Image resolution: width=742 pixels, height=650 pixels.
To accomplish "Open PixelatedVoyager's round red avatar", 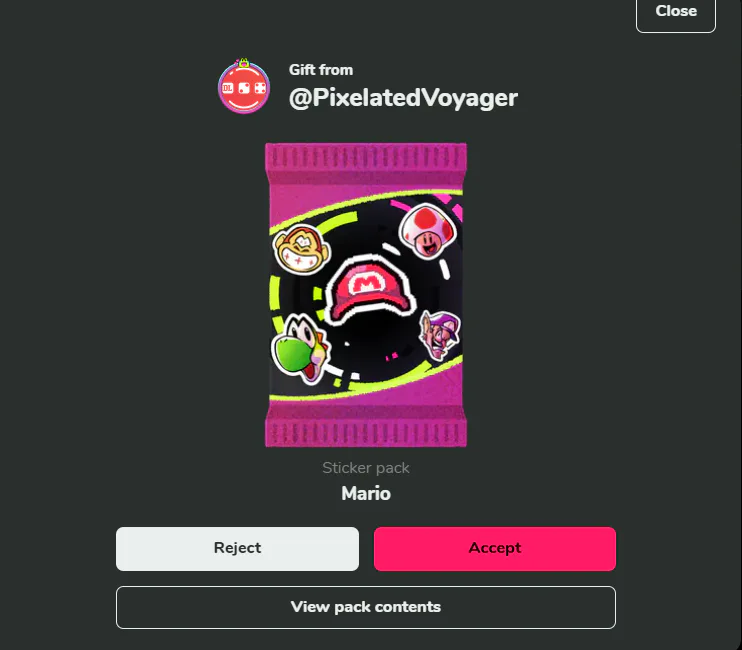I will pos(244,88).
